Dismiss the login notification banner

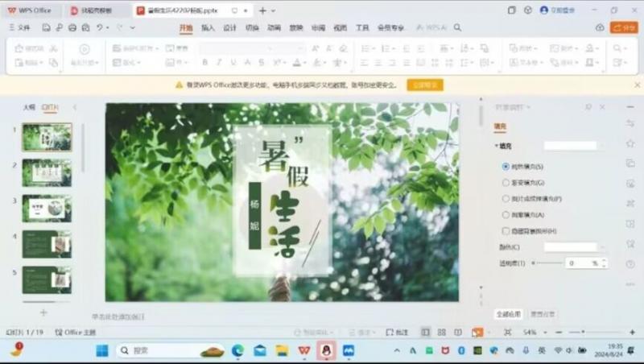point(637,85)
